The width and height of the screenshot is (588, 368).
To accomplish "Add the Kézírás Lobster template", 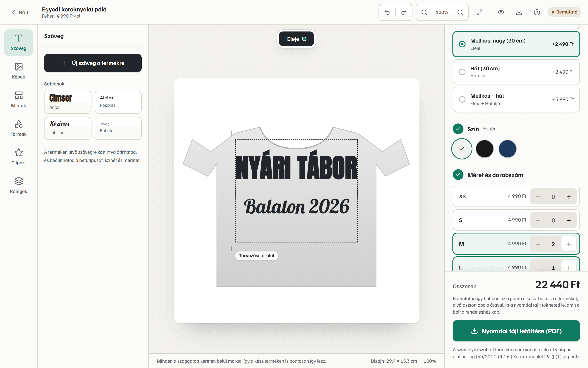I will pos(68,128).
